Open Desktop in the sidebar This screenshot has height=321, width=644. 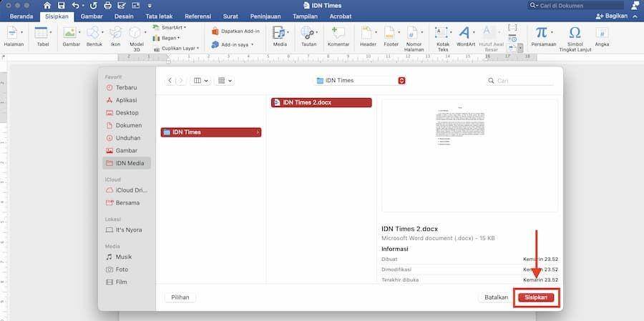127,112
